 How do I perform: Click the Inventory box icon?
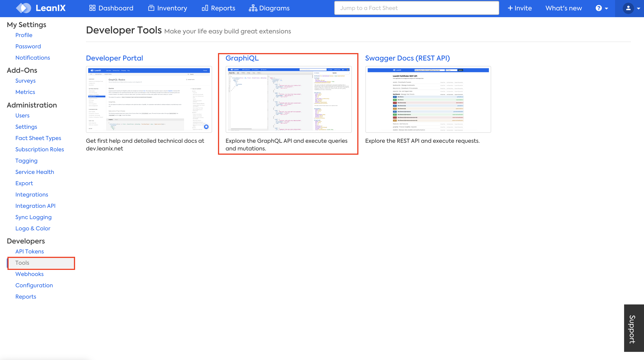tap(151, 8)
